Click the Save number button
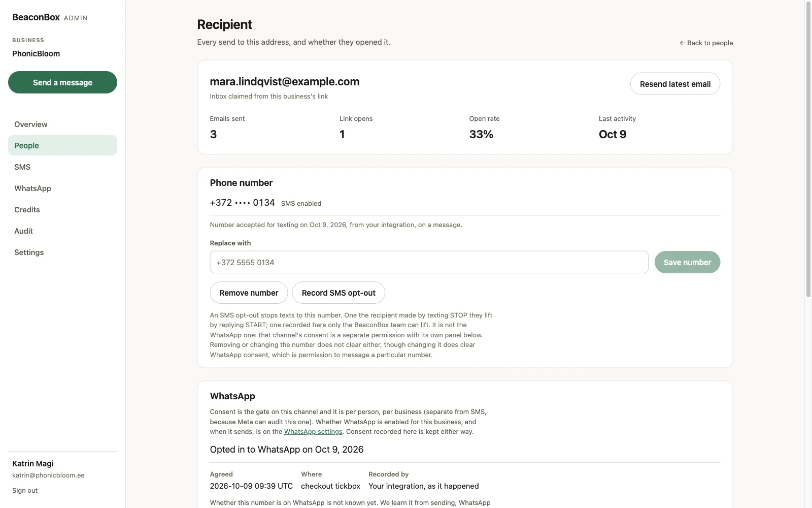 pyautogui.click(x=687, y=262)
